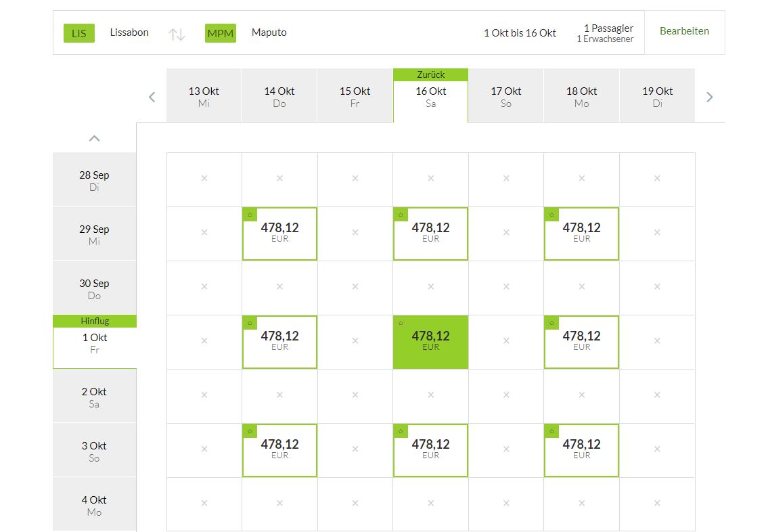Click the LIS airport code badge

[79, 33]
